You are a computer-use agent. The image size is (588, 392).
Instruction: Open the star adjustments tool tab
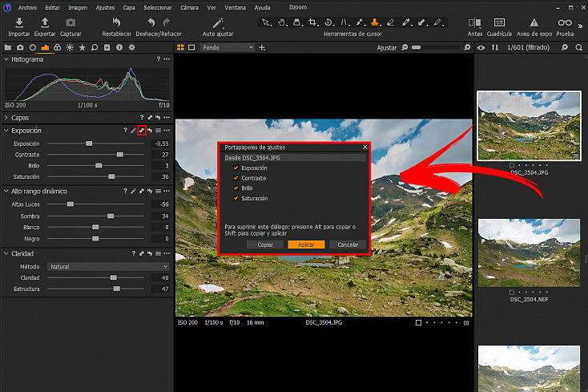pyautogui.click(x=83, y=47)
